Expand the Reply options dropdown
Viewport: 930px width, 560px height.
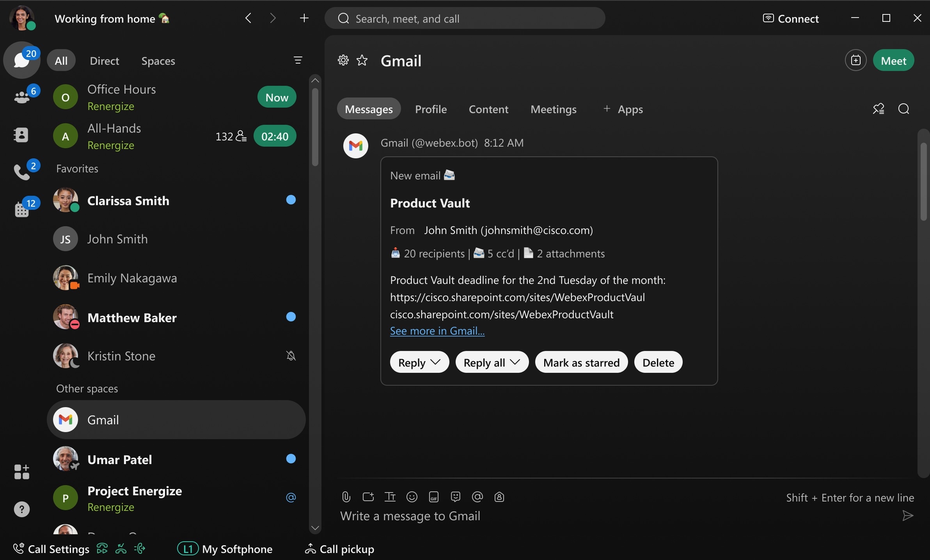click(x=436, y=362)
